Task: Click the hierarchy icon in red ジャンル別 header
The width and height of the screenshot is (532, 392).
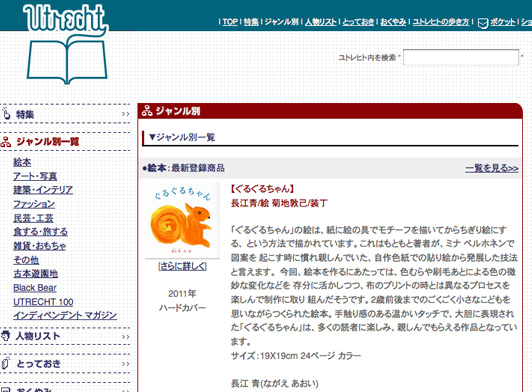Action: coord(147,111)
